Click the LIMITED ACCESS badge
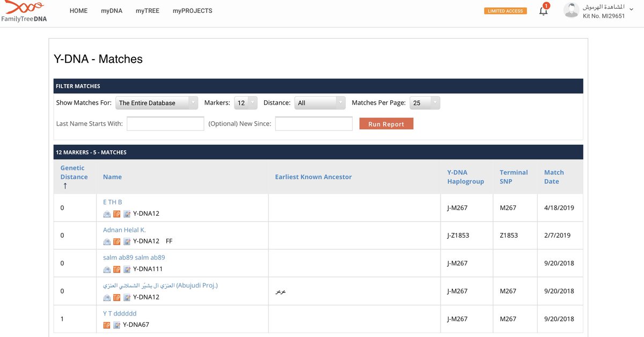Viewport: 644px width, 337px height. click(x=506, y=11)
